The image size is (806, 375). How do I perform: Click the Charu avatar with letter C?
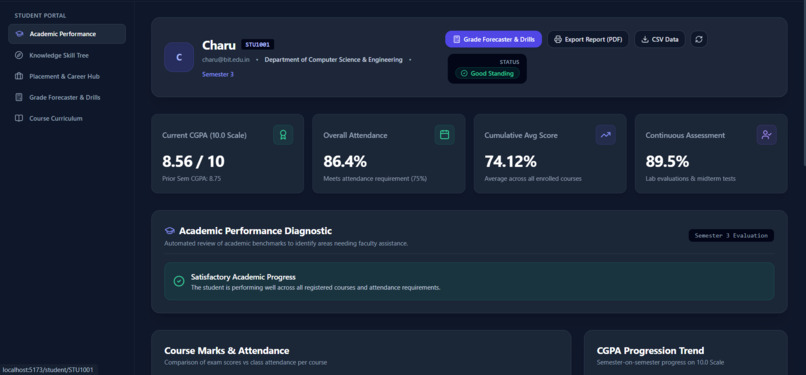tap(179, 57)
